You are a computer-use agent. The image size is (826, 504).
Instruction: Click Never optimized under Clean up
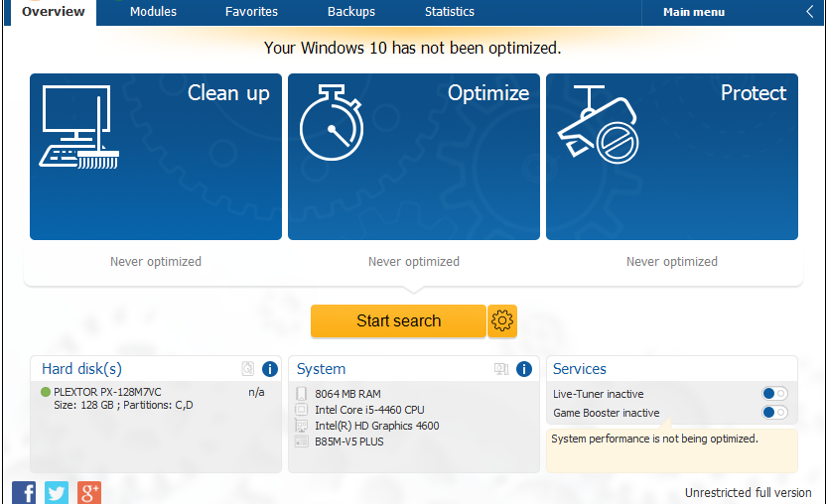point(156,261)
